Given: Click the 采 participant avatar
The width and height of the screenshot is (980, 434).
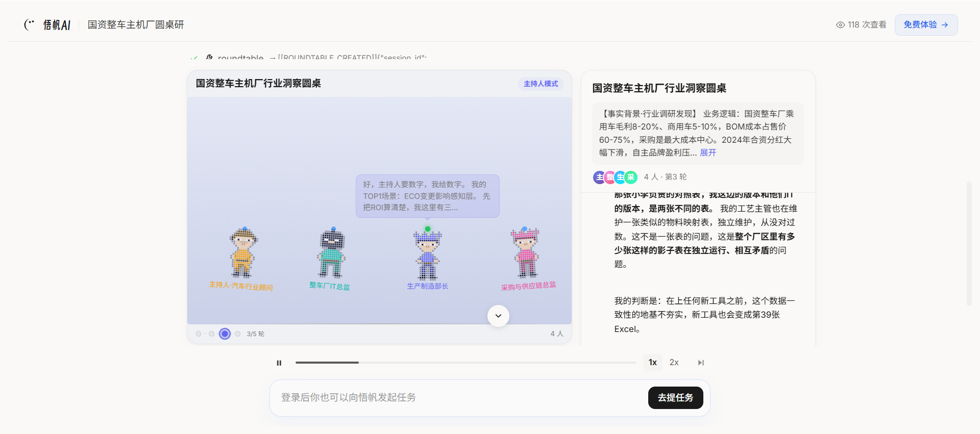Looking at the screenshot, I should coord(631,177).
